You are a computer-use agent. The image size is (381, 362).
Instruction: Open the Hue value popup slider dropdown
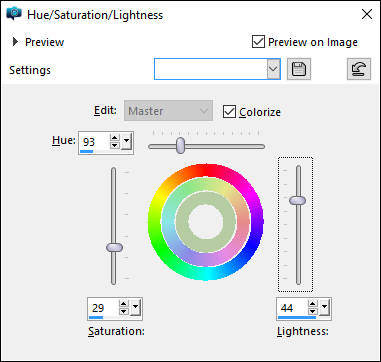point(126,142)
